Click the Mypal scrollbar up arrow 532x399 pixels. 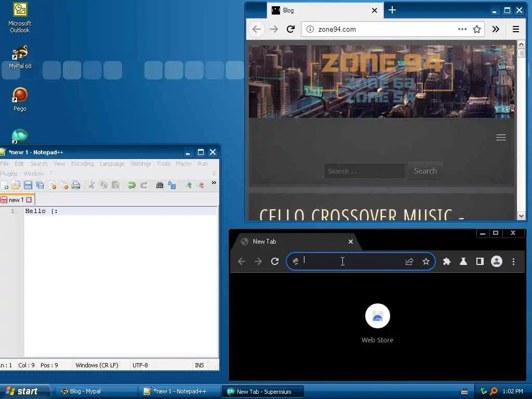(x=522, y=45)
